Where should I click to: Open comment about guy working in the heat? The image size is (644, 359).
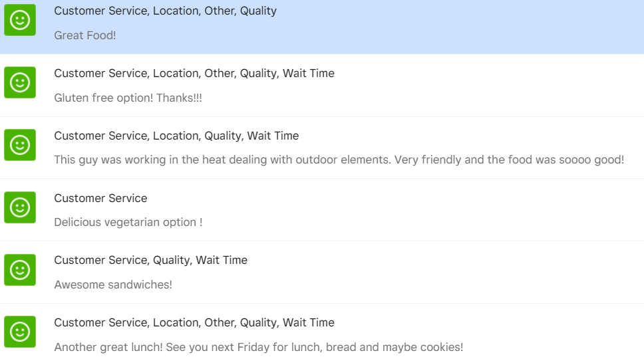[339, 160]
